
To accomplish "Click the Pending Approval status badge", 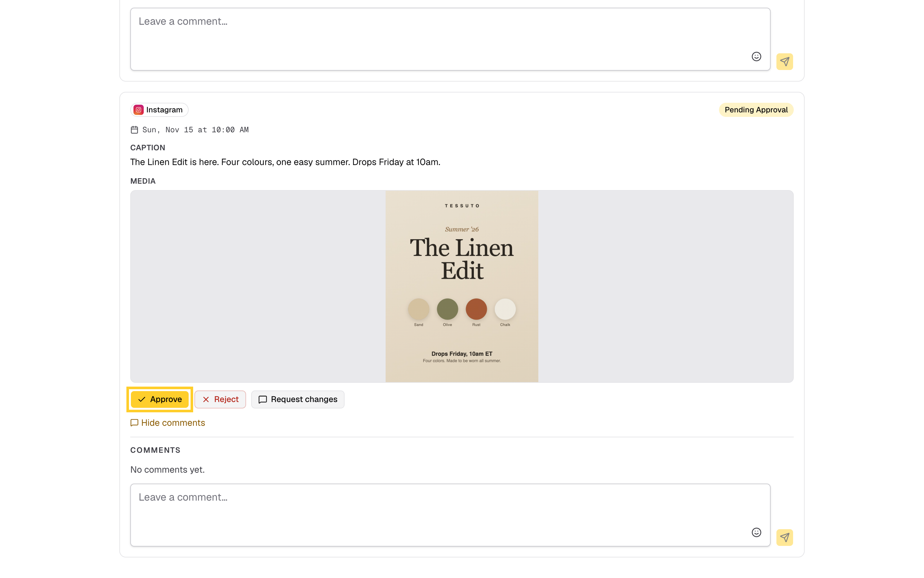I will [756, 110].
